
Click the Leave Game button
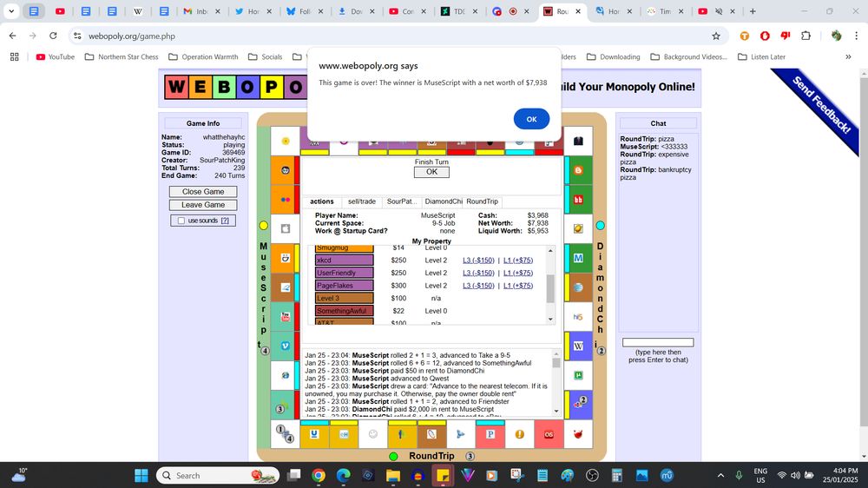203,205
